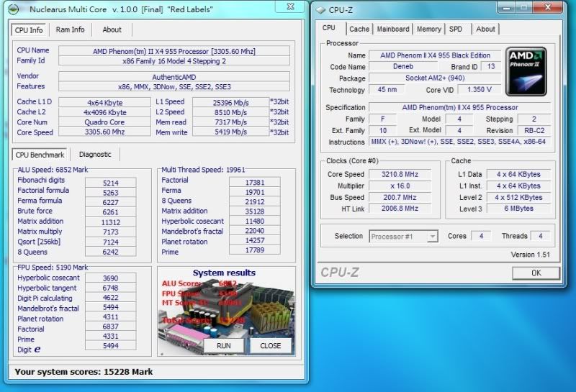The height and width of the screenshot is (392, 576).
Task: Open the Mainboard tab in CPU-Z
Action: pos(392,29)
